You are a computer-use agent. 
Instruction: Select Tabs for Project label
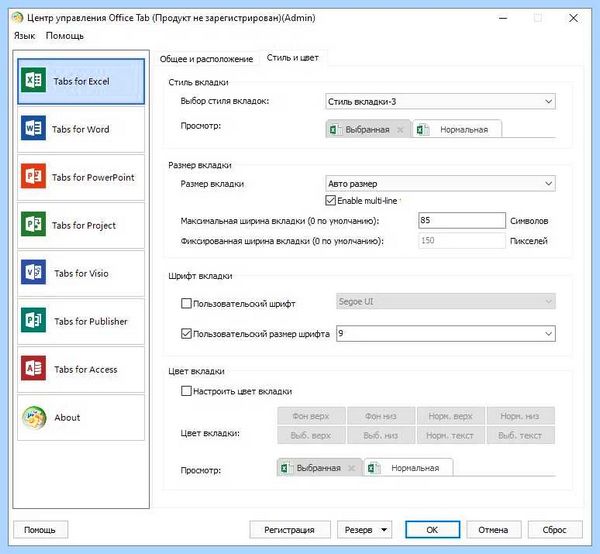[84, 226]
